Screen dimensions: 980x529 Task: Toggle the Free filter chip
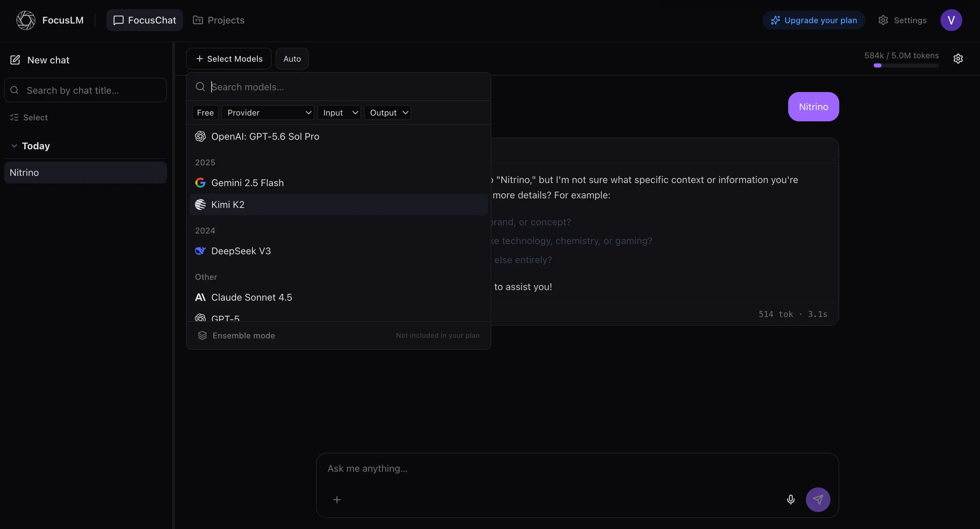click(205, 112)
